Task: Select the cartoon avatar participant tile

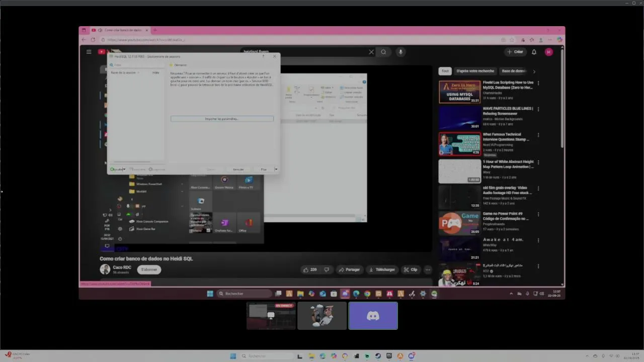Action: (x=322, y=316)
